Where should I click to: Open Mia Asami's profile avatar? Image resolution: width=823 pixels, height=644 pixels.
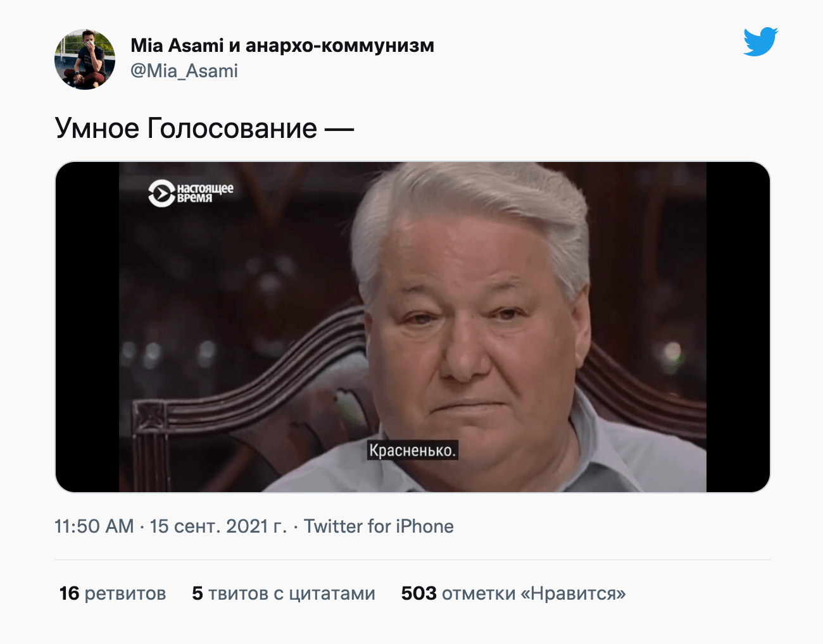pyautogui.click(x=85, y=59)
